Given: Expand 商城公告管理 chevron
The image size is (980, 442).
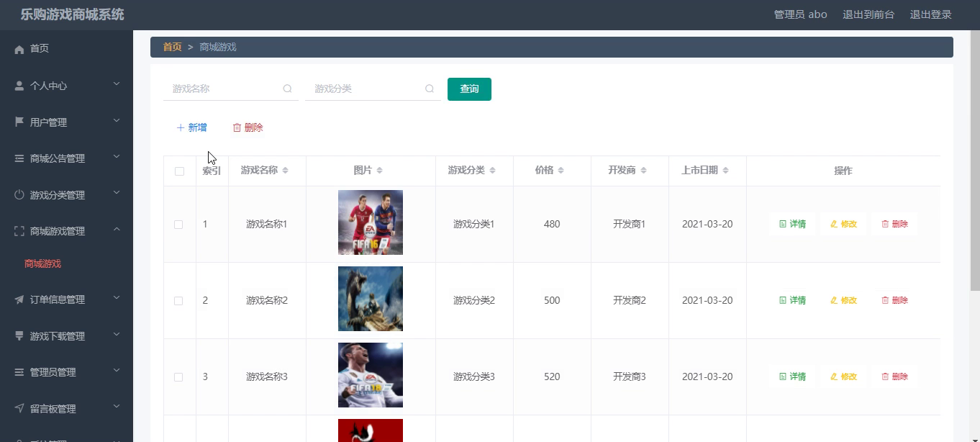Looking at the screenshot, I should [x=117, y=157].
